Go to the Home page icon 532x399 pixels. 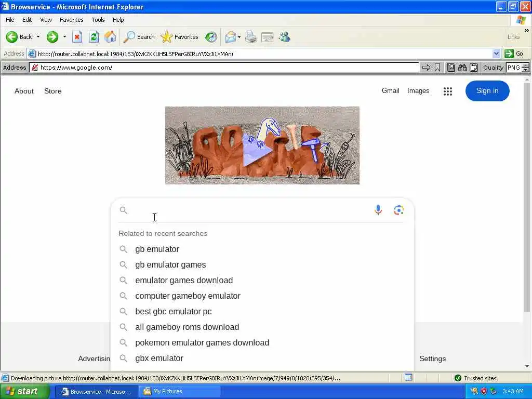110,37
